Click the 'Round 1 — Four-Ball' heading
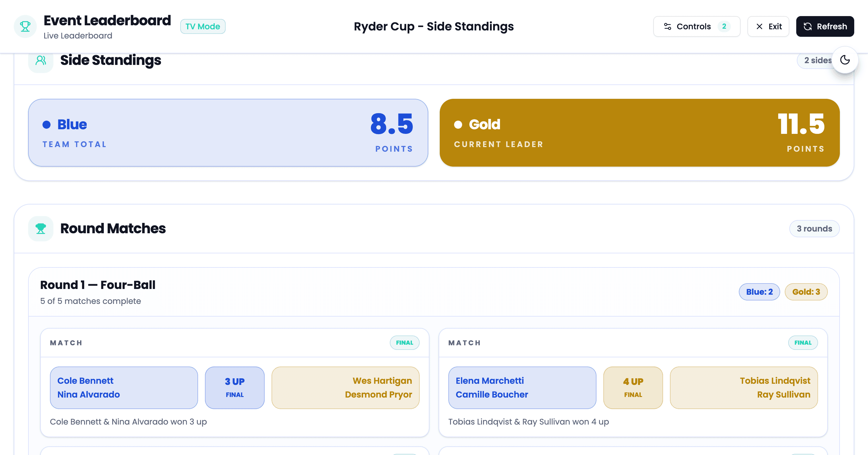868x455 pixels. click(x=98, y=285)
